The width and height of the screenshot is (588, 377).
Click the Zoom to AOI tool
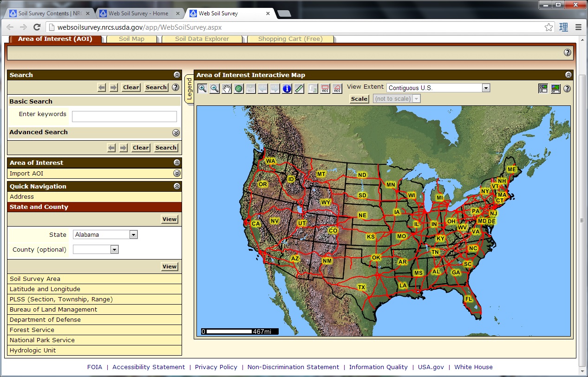tap(251, 88)
